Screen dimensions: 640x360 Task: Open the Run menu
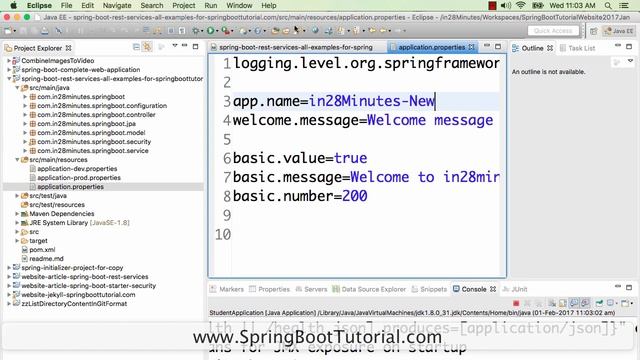(211, 6)
